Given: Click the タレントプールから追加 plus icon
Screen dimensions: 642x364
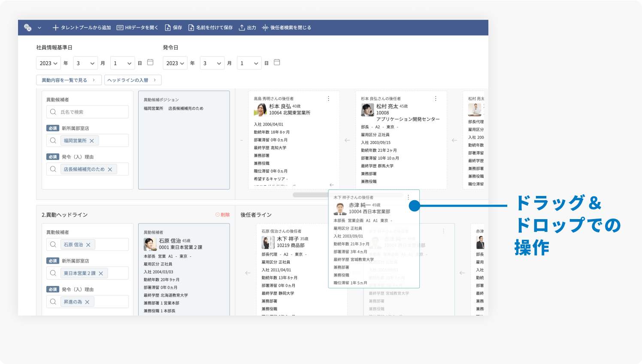Looking at the screenshot, I should click(x=55, y=27).
